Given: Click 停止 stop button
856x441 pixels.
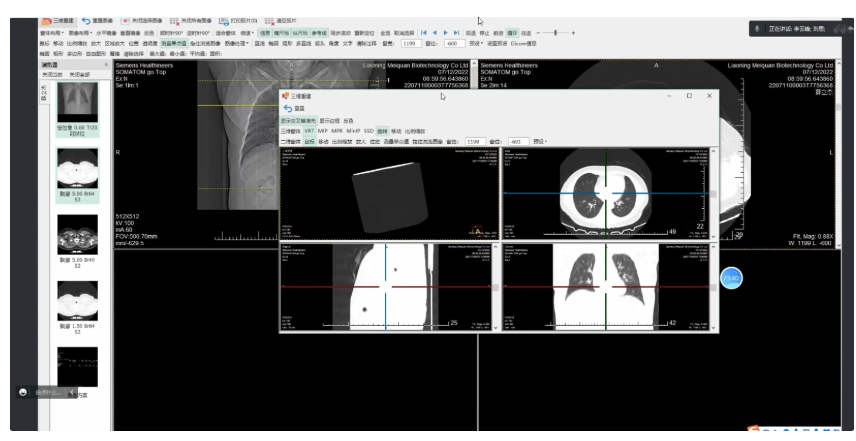Looking at the screenshot, I should click(485, 33).
